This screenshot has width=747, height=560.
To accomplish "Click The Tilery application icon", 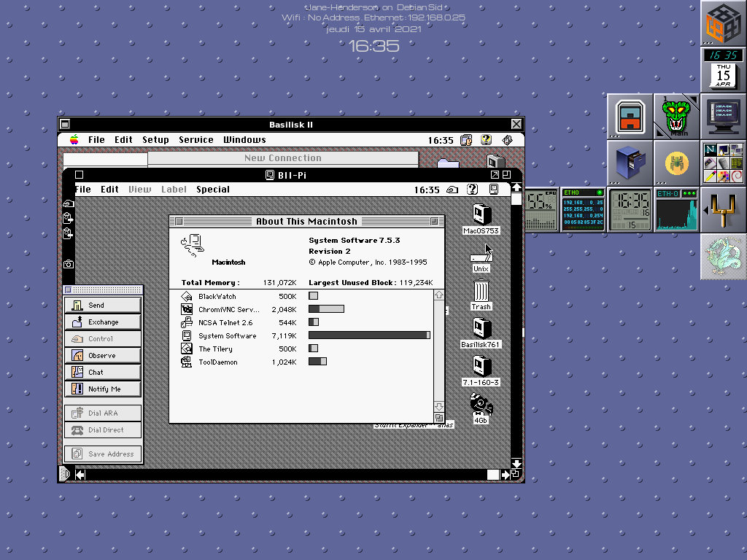I will [186, 349].
